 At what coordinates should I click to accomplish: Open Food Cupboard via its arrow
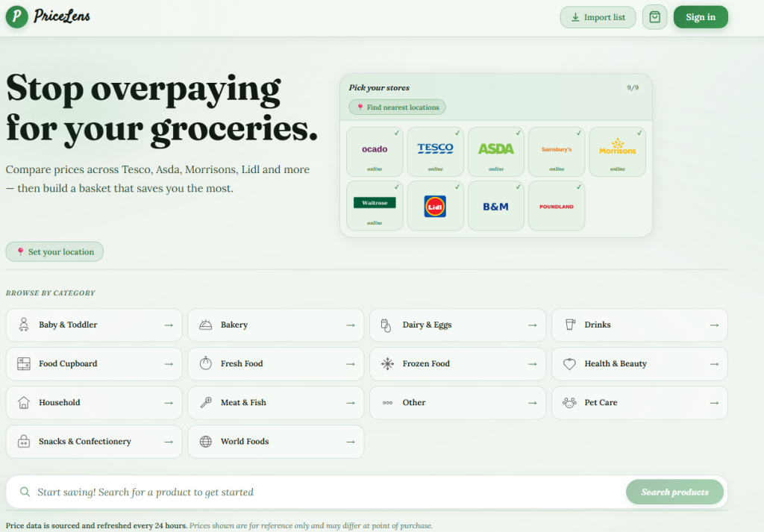click(x=169, y=364)
